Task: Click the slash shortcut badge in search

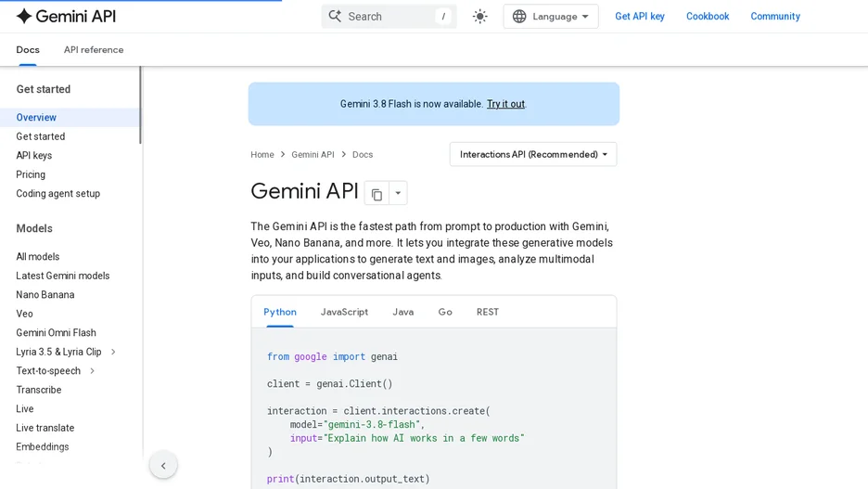Action: 443,17
